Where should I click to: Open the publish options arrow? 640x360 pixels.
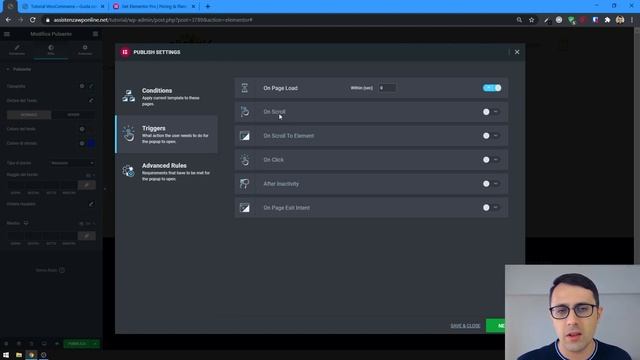[x=95, y=344]
